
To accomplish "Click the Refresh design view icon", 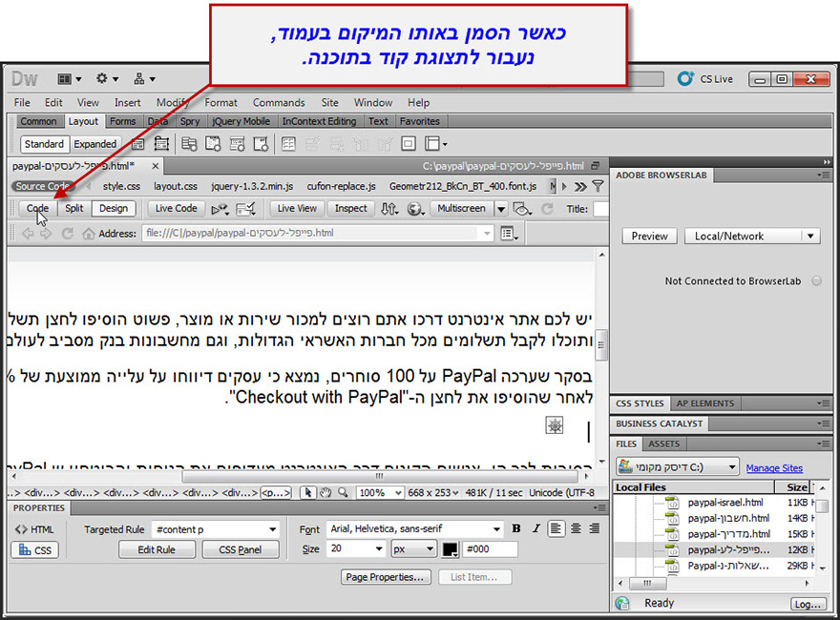I will 547,209.
